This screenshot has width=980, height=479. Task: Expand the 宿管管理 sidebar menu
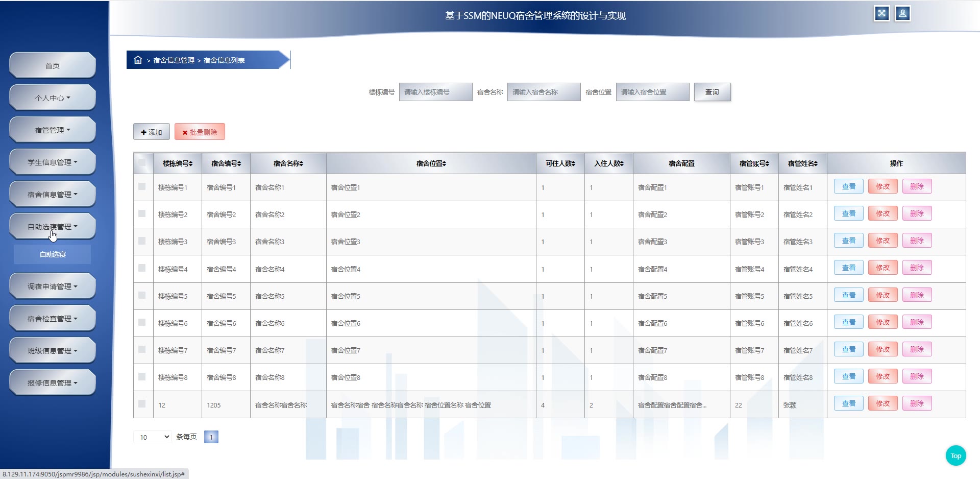(x=53, y=130)
